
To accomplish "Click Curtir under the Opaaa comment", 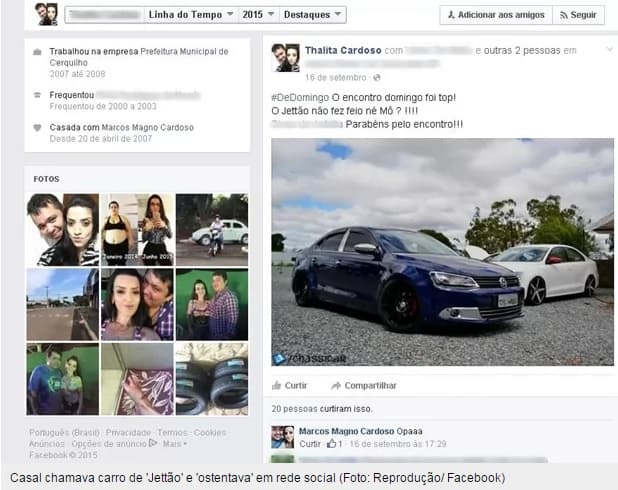I will [310, 444].
